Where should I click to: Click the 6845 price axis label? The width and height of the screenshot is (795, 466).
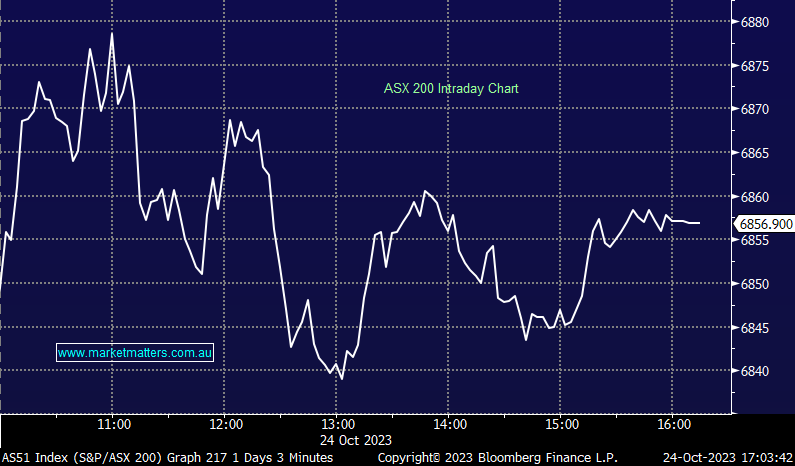coord(756,328)
